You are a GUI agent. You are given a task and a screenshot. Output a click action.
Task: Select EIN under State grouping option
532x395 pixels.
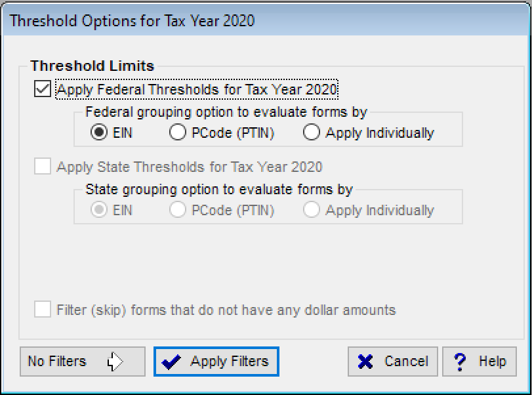99,211
